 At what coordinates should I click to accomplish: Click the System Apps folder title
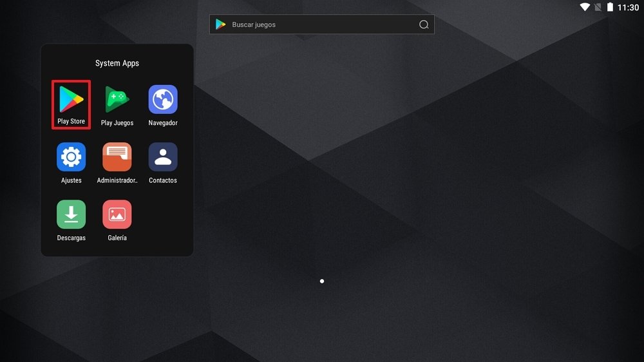coord(117,63)
